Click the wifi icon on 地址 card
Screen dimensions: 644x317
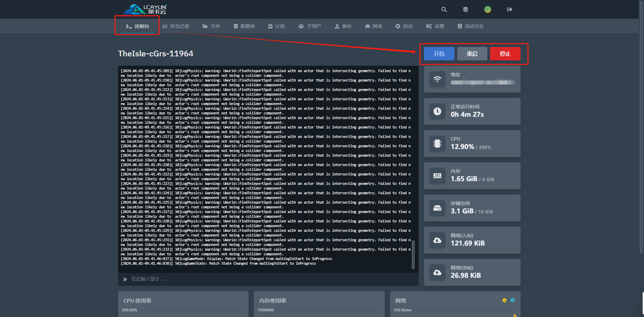pos(437,79)
